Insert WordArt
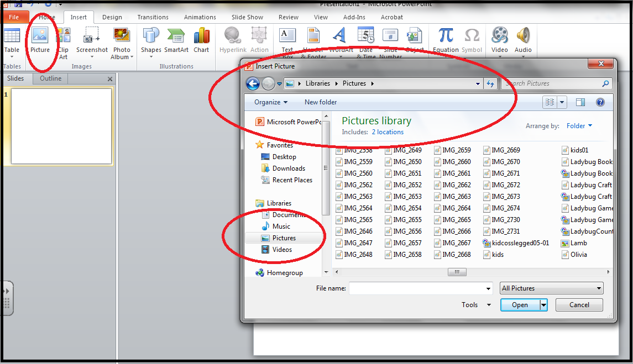 [x=341, y=42]
